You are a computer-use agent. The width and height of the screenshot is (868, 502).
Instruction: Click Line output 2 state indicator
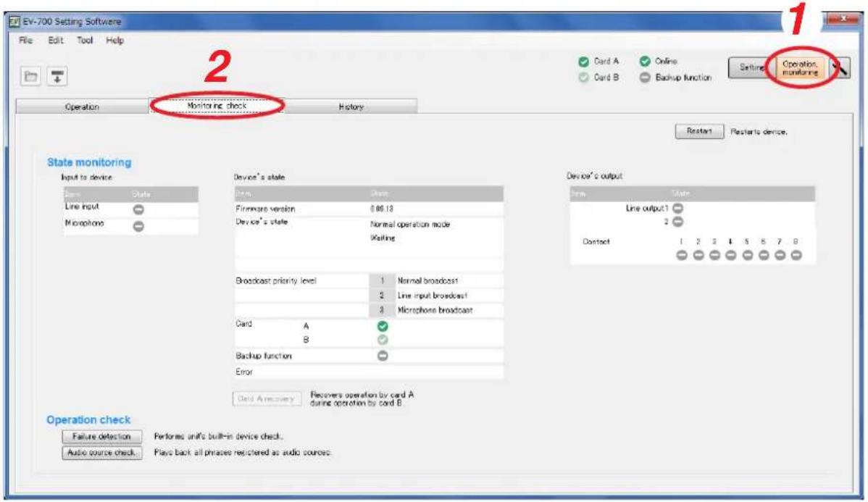677,222
